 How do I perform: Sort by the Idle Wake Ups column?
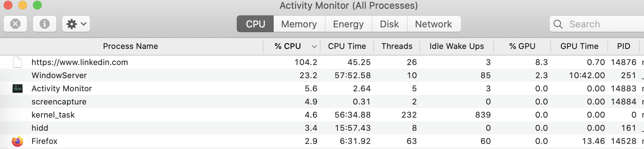(457, 46)
